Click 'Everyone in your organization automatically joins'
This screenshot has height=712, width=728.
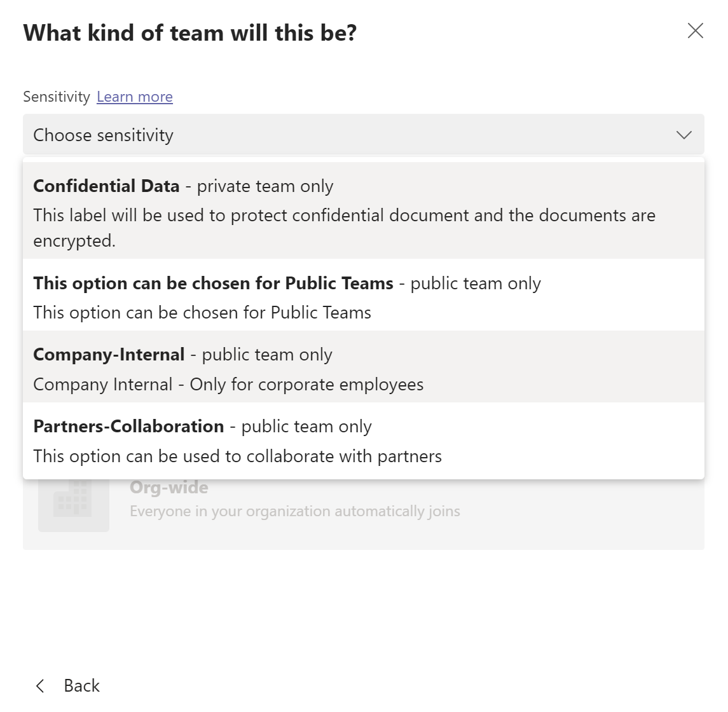pos(294,511)
